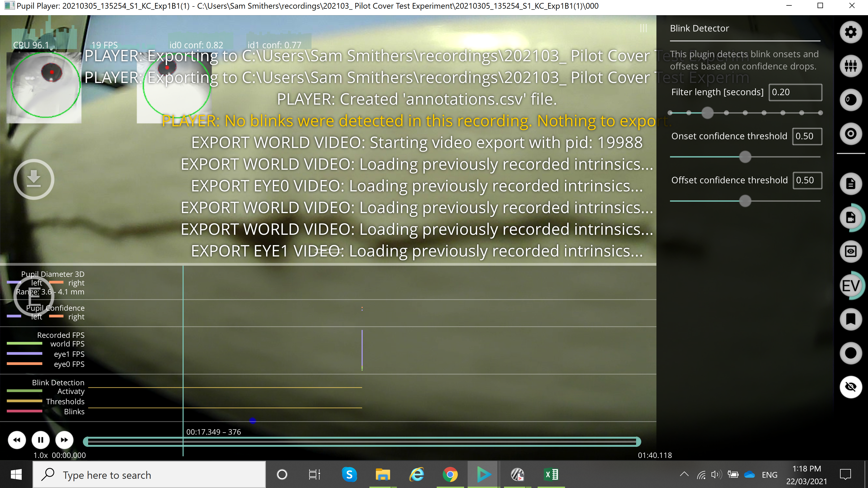The image size is (868, 488).
Task: Click the Recorded FPS timeline label
Action: [61, 335]
